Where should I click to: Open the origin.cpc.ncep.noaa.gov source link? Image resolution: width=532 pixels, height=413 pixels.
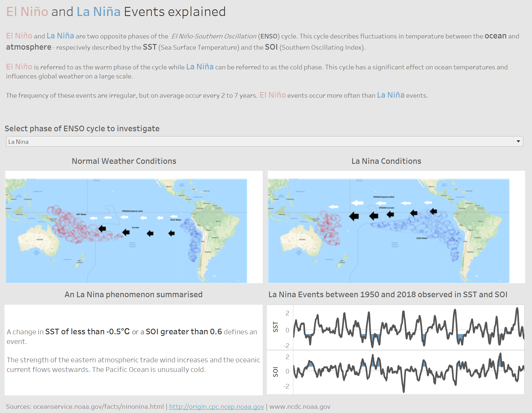(216, 407)
